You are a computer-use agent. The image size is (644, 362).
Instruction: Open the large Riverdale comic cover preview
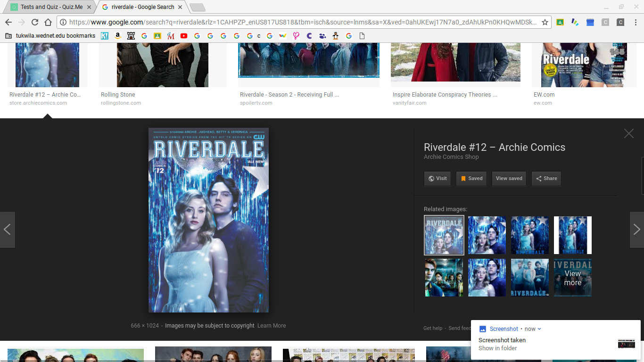coord(208,220)
